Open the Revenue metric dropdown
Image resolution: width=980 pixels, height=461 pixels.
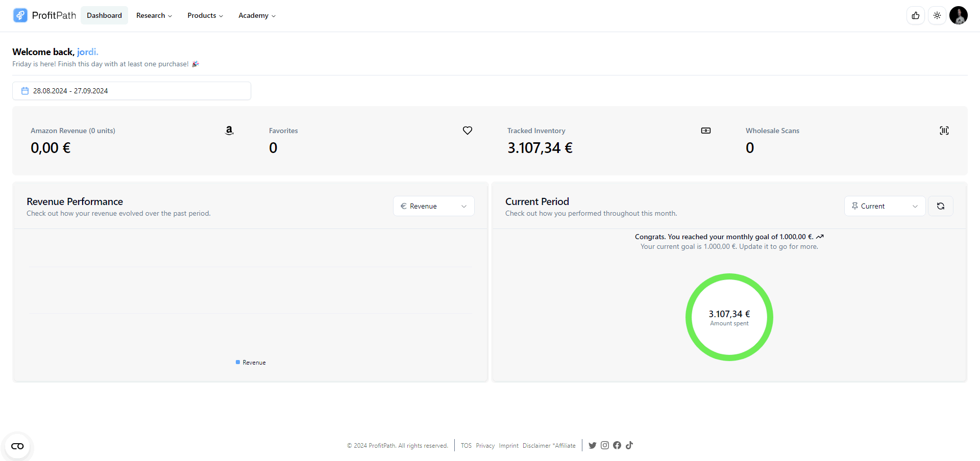coord(434,206)
